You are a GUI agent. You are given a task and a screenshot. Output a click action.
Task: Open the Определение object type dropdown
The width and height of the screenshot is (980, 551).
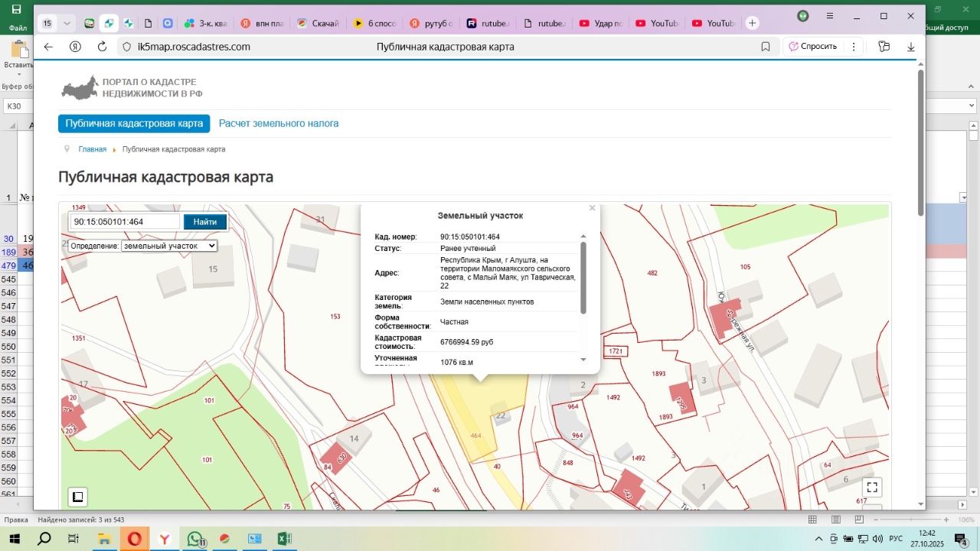tap(168, 246)
